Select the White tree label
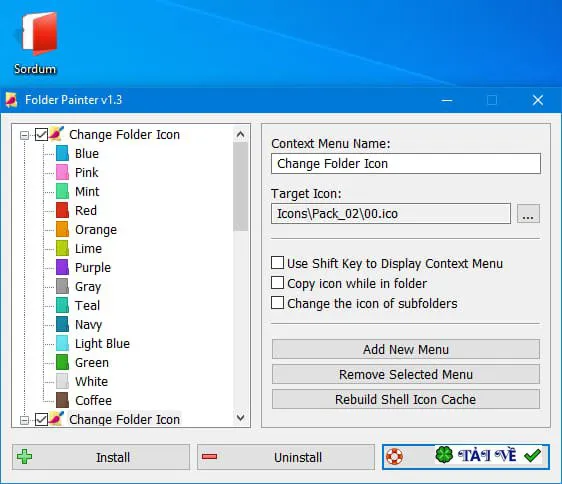The image size is (562, 484). pos(91,381)
